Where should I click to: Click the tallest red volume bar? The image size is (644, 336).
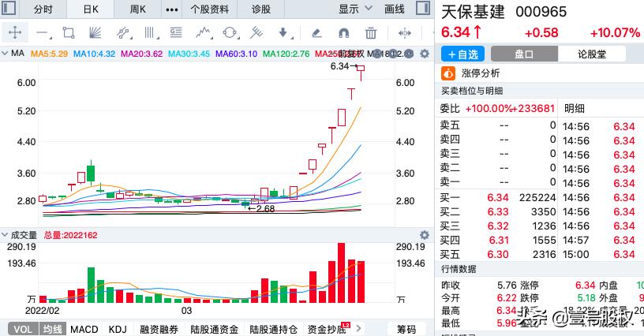(341, 273)
